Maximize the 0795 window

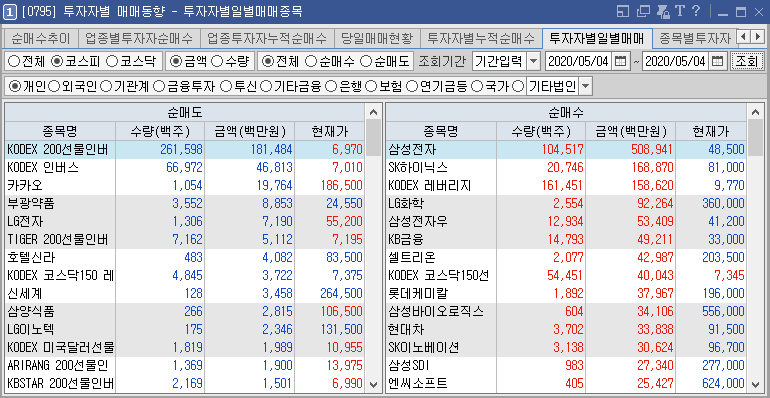(x=741, y=12)
